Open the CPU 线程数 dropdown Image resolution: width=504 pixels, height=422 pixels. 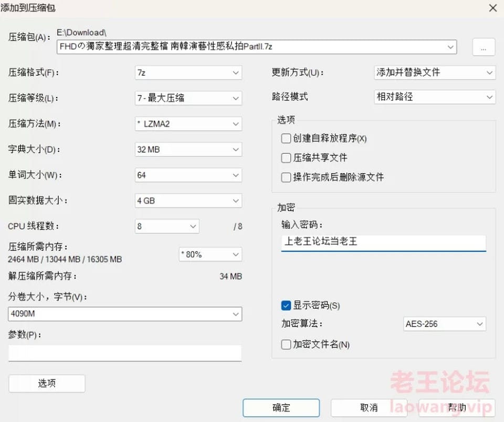click(167, 226)
